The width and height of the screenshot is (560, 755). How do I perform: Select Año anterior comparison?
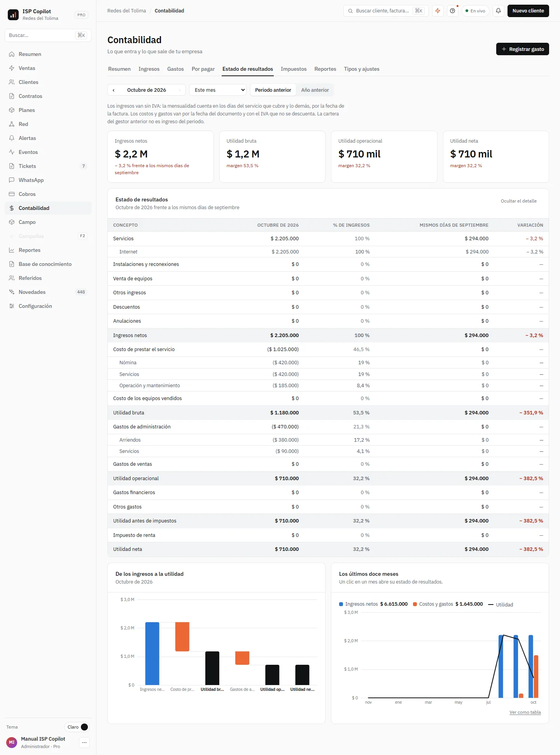click(x=315, y=90)
